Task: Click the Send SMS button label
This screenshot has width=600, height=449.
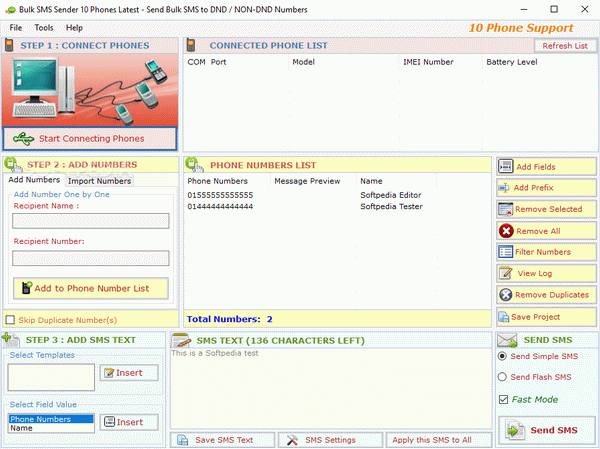Action: coord(554,430)
